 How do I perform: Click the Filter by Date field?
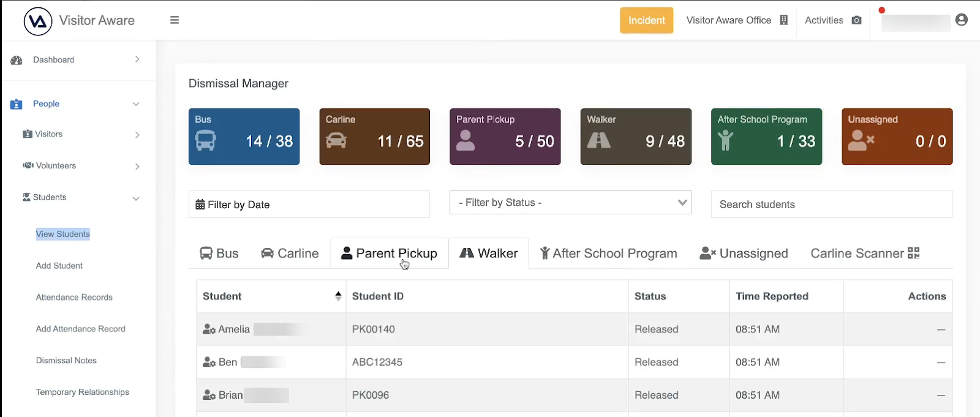(309, 205)
